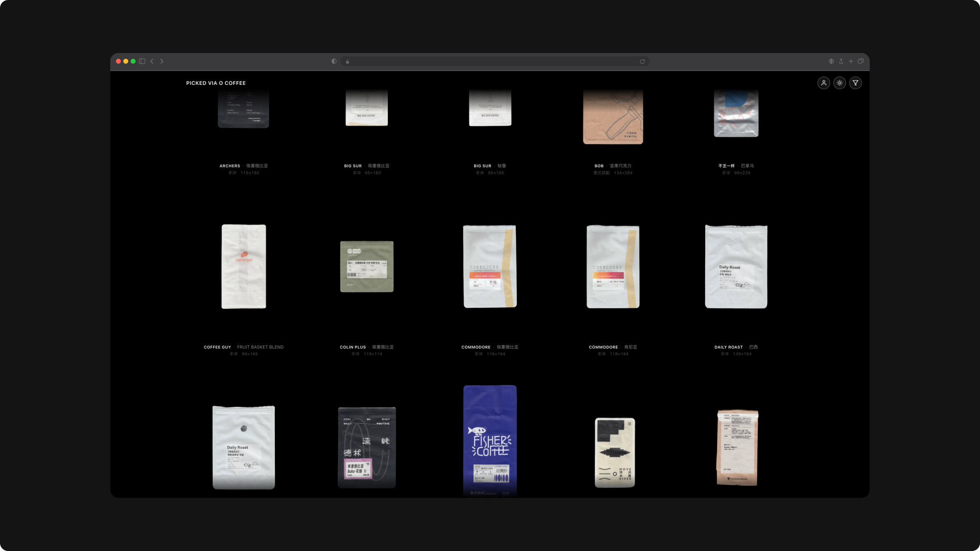
Task: Click the '手冲 119×114' size line
Action: click(x=367, y=354)
